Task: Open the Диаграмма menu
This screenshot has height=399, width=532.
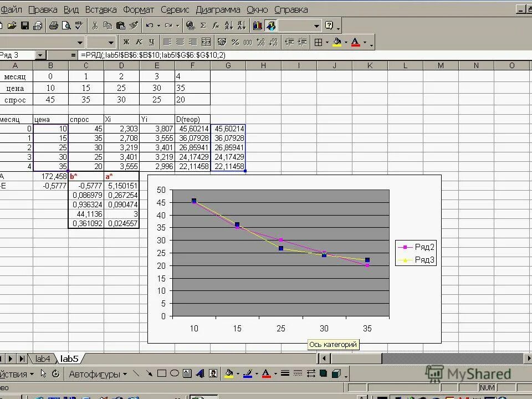Action: click(218, 9)
